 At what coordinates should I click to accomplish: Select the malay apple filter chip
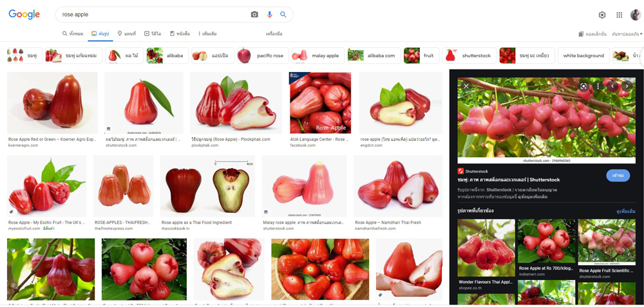point(318,55)
